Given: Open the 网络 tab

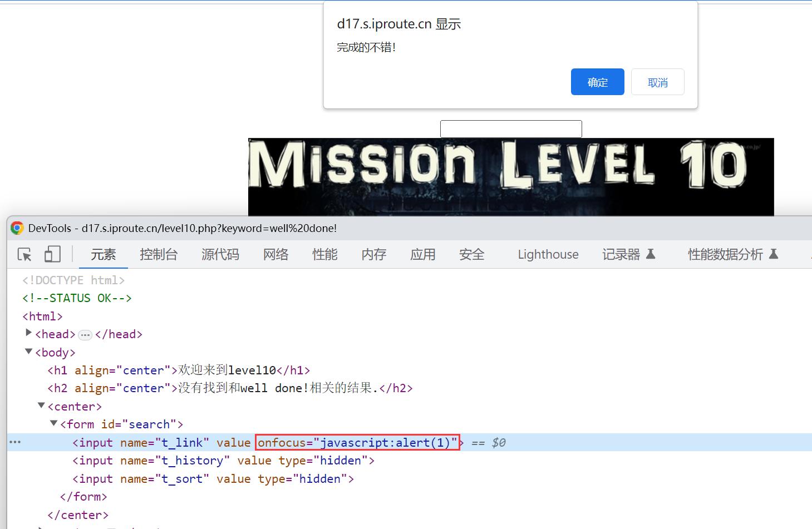Looking at the screenshot, I should click(275, 254).
